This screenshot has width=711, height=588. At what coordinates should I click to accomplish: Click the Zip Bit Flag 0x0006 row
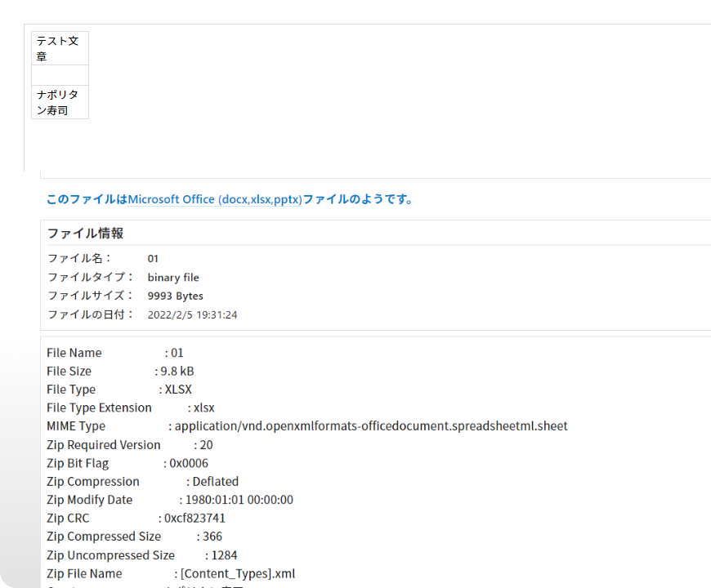(127, 463)
